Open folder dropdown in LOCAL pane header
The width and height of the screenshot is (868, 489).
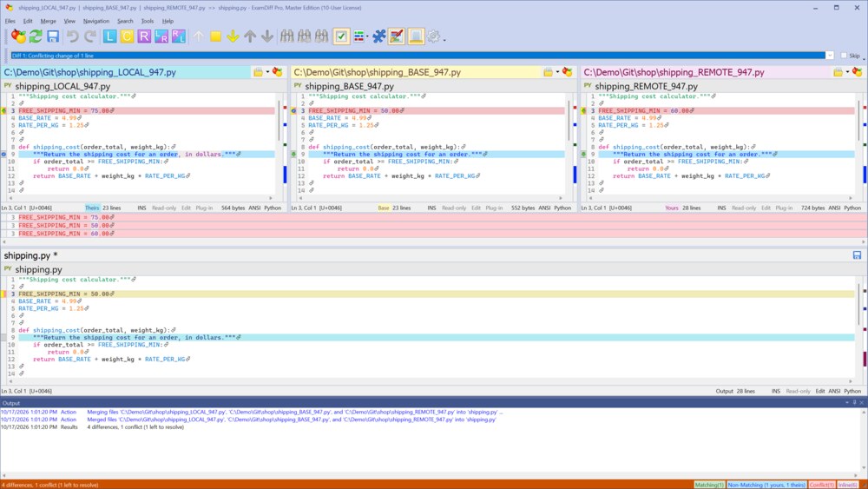pos(267,72)
